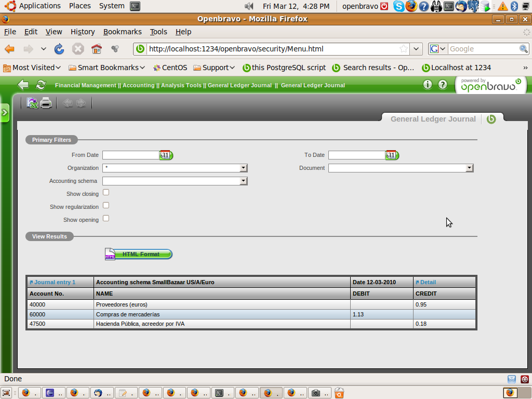The height and width of the screenshot is (399, 532).
Task: Expand the left menu with green arrow tab
Action: tap(5, 112)
